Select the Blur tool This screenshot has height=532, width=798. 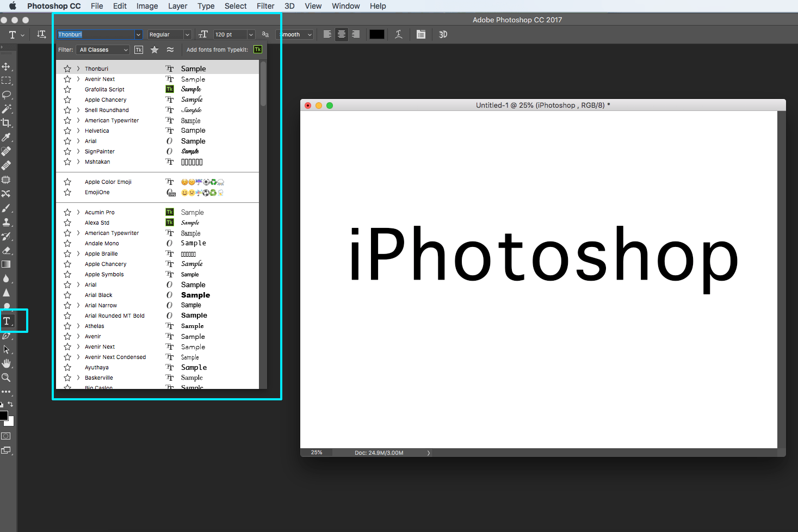click(6, 279)
